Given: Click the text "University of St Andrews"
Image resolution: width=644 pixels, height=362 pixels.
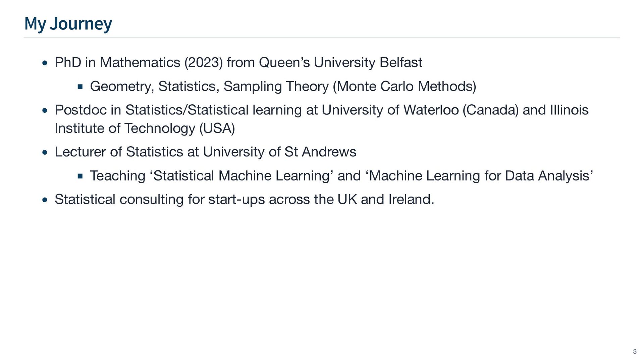Looking at the screenshot, I should 279,152.
